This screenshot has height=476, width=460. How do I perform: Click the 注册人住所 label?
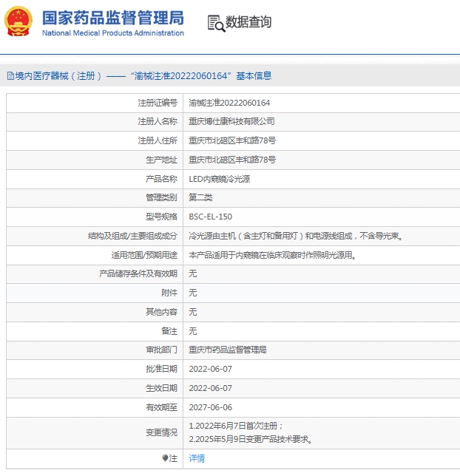tap(158, 140)
